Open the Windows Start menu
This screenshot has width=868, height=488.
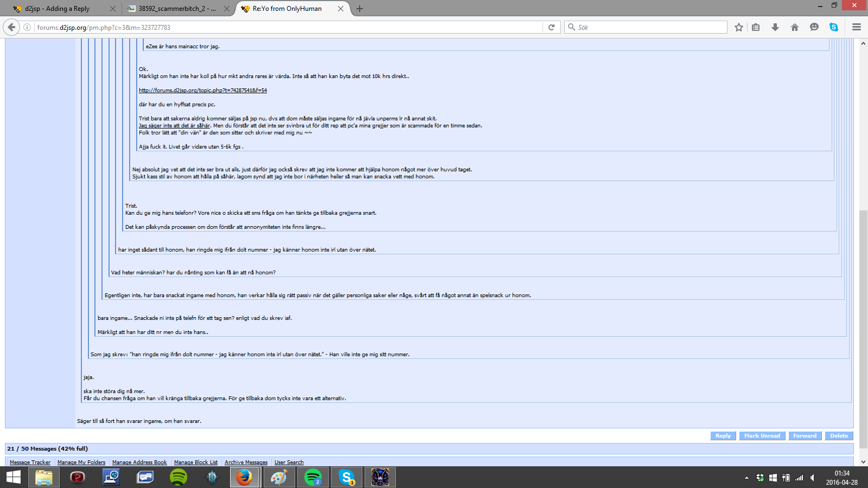pyautogui.click(x=13, y=477)
